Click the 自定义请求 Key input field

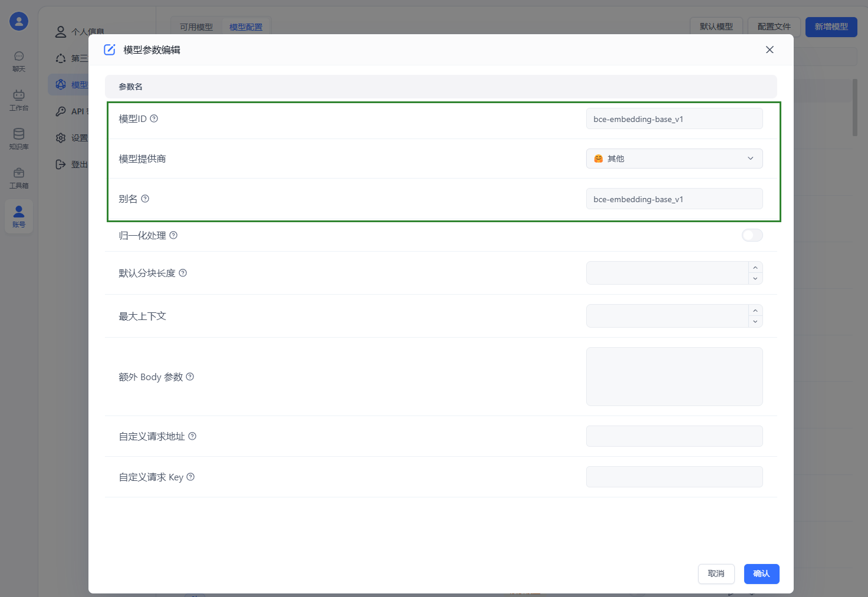pos(675,477)
